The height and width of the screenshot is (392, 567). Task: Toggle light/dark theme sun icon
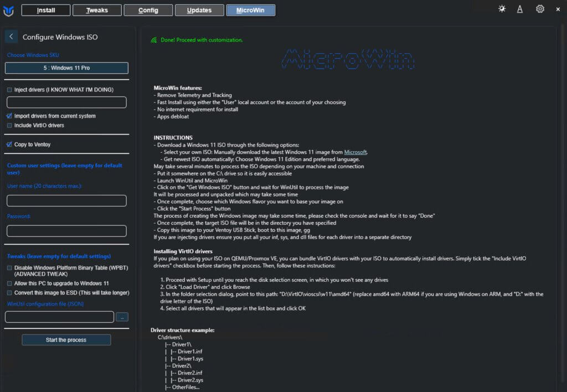(x=502, y=9)
